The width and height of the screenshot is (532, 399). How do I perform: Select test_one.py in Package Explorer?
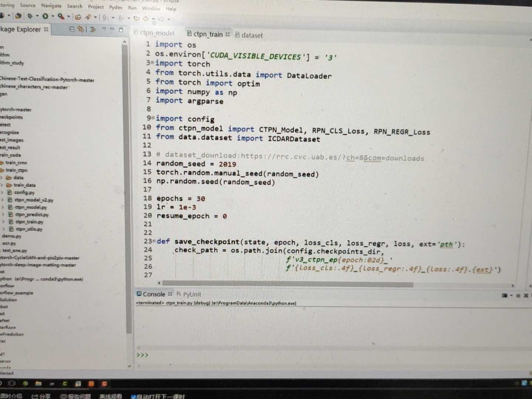[15, 250]
